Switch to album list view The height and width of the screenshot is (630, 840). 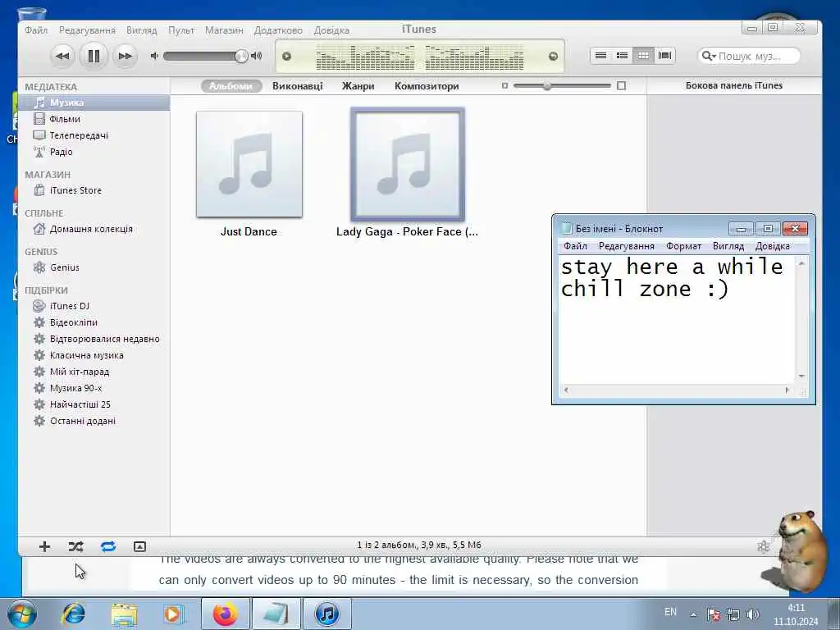[622, 56]
